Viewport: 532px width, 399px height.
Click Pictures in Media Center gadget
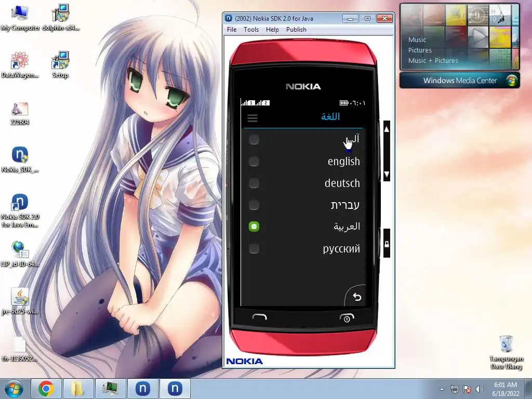coord(420,50)
